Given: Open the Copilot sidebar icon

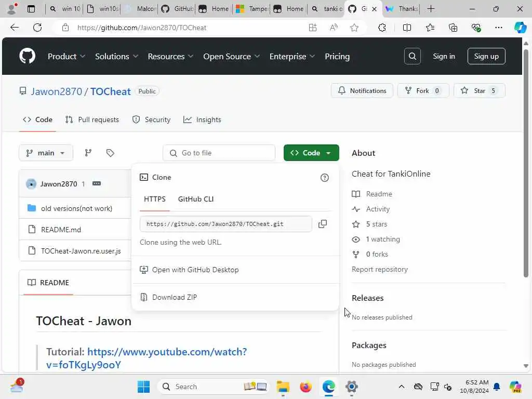Looking at the screenshot, I should (x=520, y=28).
